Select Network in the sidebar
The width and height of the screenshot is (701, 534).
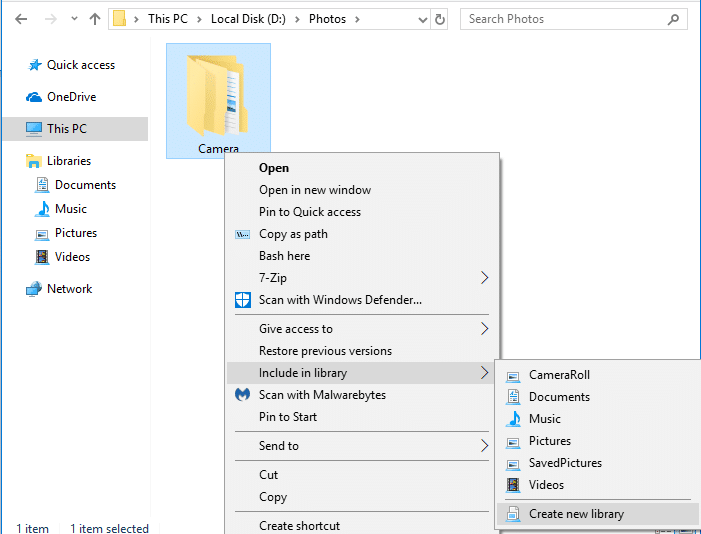point(69,289)
